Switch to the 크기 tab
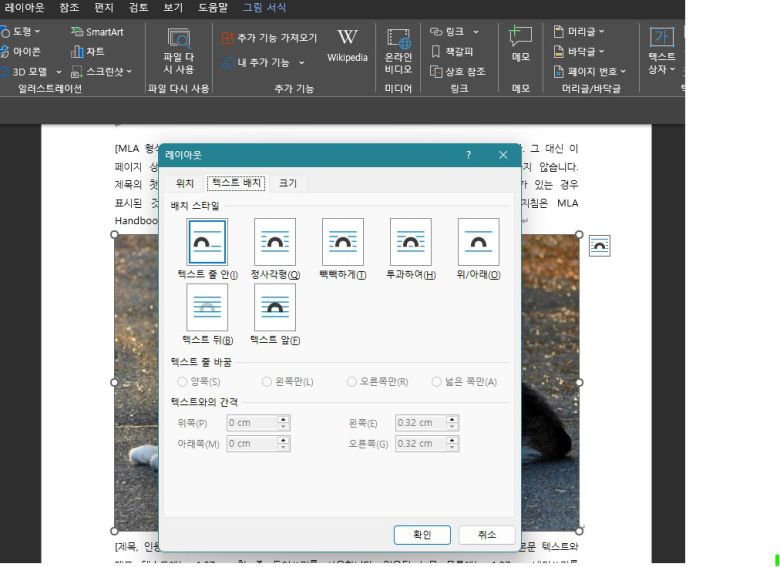Screen dimensions: 780x567 [287, 183]
